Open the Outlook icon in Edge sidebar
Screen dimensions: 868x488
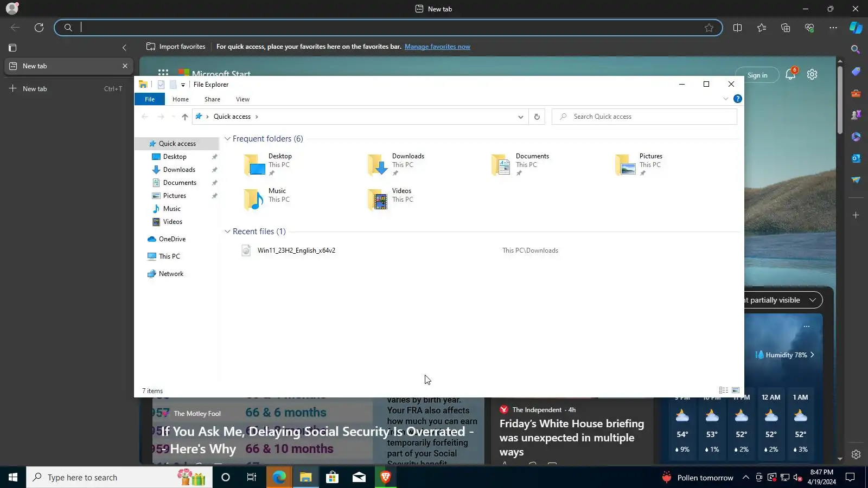[x=856, y=158]
